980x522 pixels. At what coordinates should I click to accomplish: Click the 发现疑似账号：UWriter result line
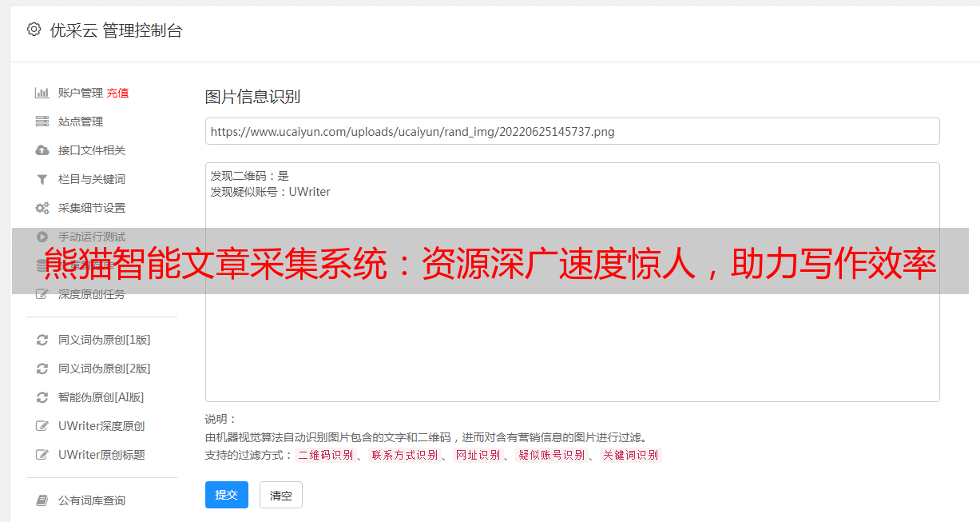(270, 192)
